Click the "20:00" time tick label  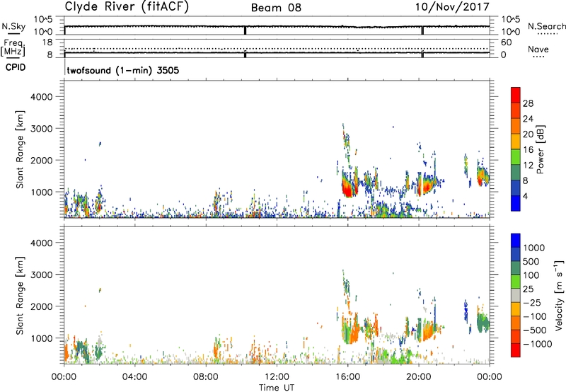click(418, 377)
